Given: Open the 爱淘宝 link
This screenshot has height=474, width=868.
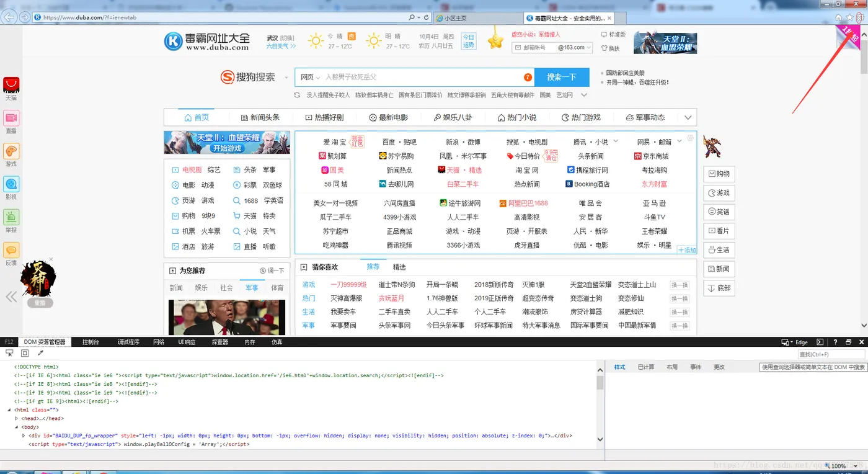Looking at the screenshot, I should (335, 142).
